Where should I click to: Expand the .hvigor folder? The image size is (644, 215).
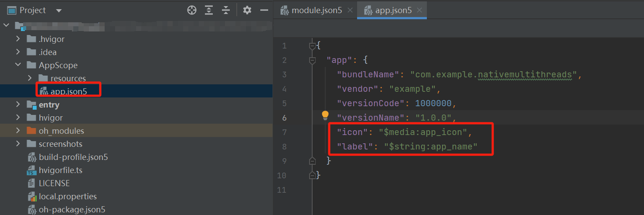(18, 39)
